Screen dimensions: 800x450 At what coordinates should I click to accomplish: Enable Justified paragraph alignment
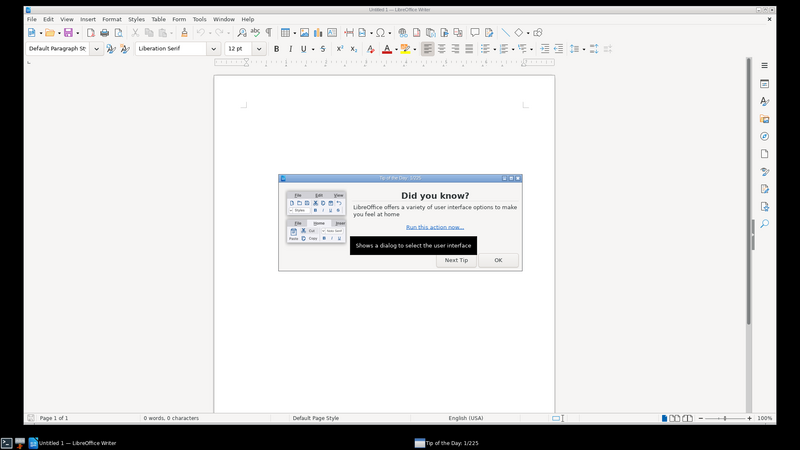pyautogui.click(x=469, y=49)
